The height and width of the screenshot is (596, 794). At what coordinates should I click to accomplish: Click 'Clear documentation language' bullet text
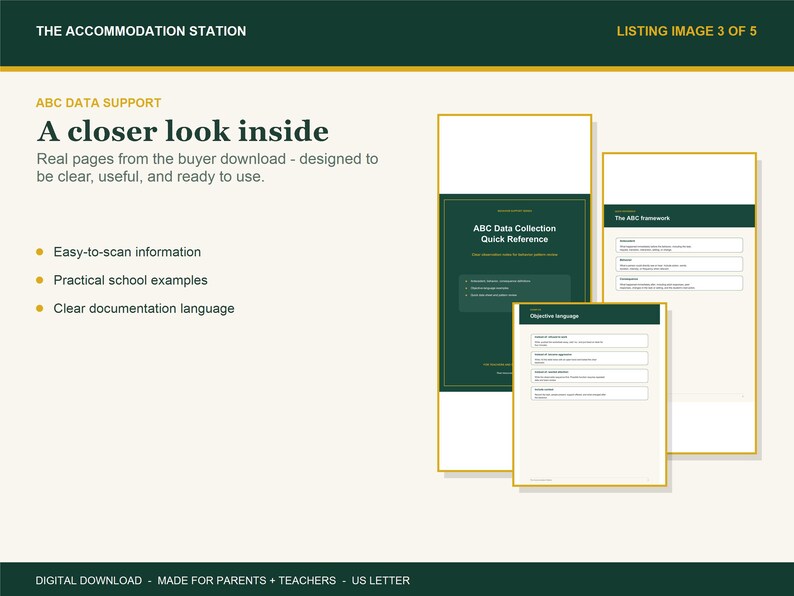pyautogui.click(x=144, y=309)
